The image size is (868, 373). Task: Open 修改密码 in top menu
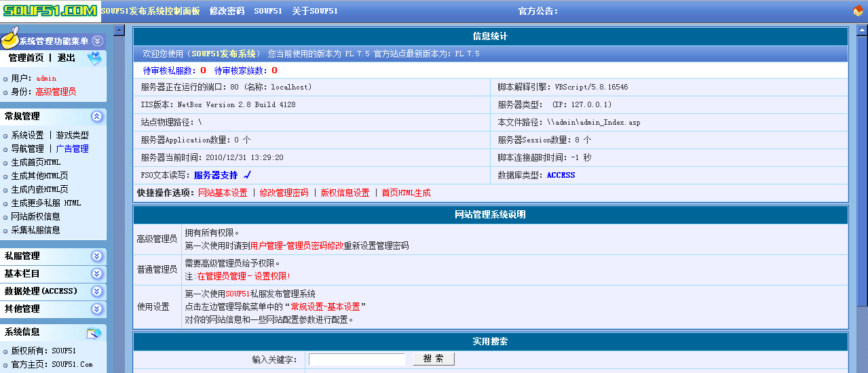tap(227, 11)
